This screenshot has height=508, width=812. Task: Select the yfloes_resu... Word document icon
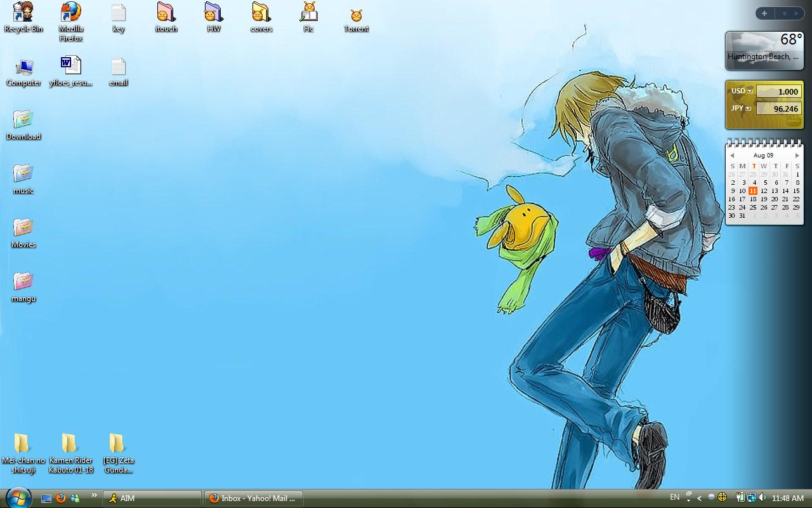tap(71, 71)
